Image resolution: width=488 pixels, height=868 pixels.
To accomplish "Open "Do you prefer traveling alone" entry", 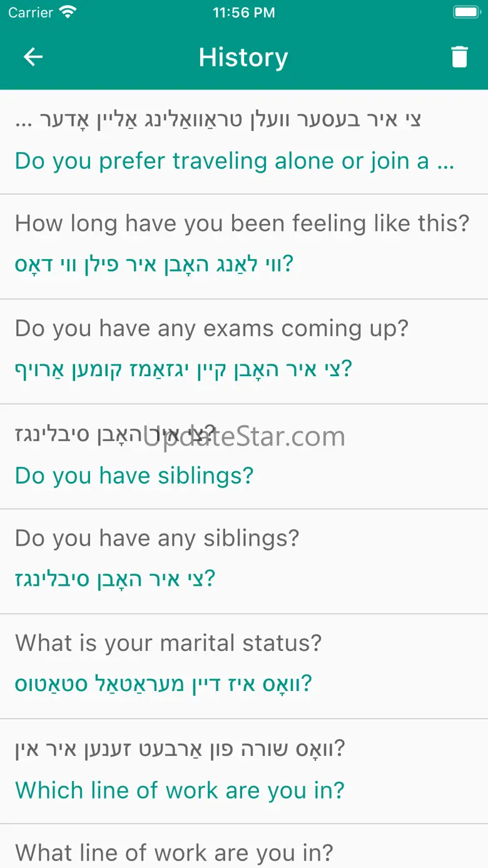I will 234,161.
